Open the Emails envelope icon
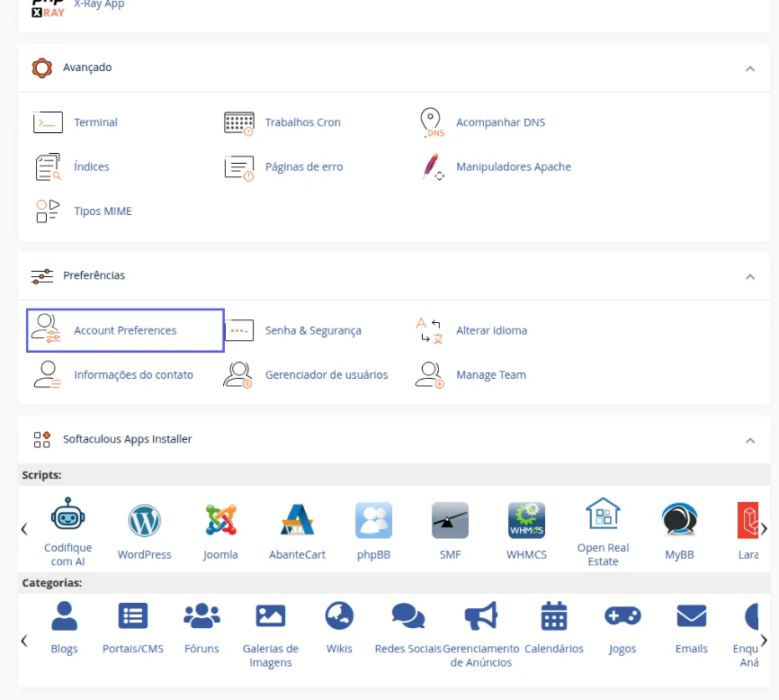 click(x=692, y=616)
